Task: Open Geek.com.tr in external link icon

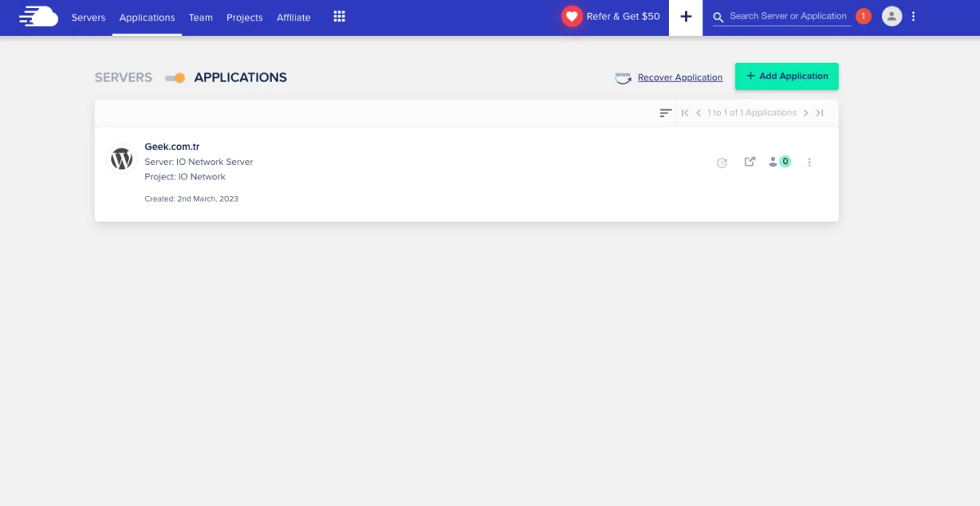Action: pyautogui.click(x=750, y=162)
